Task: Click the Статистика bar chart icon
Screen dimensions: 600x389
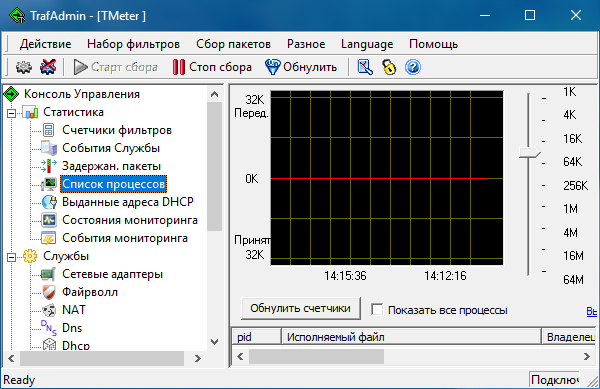Action: pos(31,112)
